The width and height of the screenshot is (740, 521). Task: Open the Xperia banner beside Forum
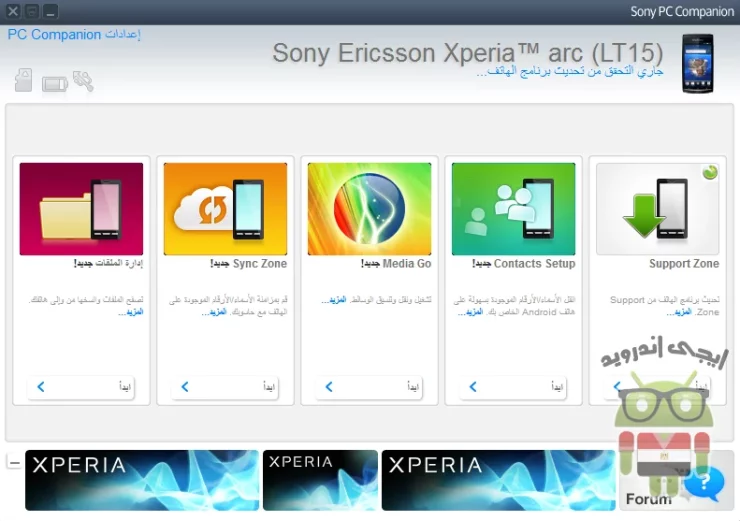pyautogui.click(x=498, y=480)
